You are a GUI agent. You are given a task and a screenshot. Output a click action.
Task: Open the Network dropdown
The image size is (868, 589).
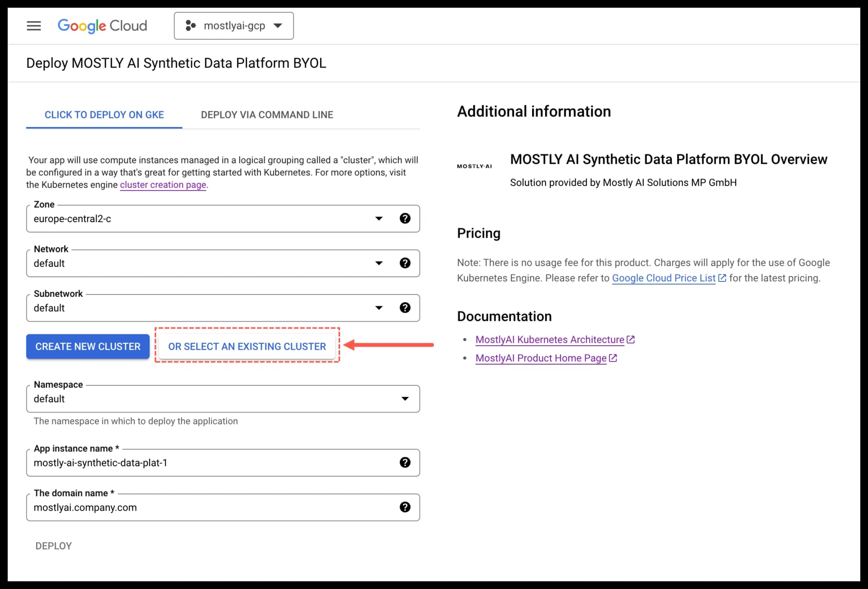[x=379, y=263]
